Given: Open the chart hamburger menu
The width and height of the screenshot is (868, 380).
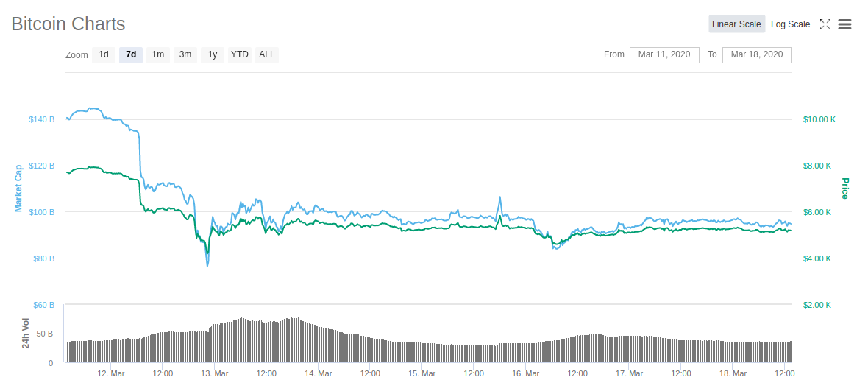Looking at the screenshot, I should point(844,24).
